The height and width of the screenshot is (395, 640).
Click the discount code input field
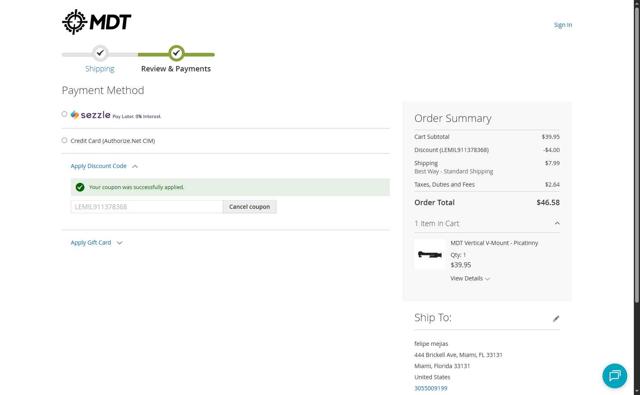point(147,206)
